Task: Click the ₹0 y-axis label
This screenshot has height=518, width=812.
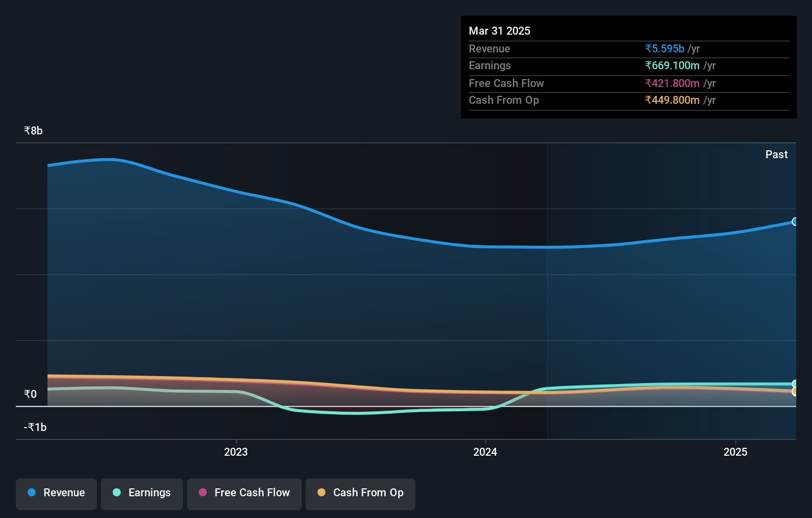Action: [30, 394]
